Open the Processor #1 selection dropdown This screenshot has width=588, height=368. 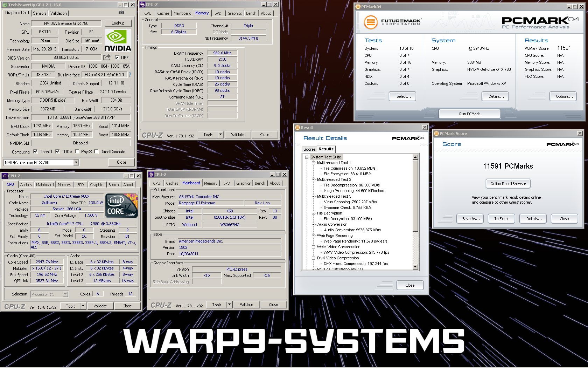click(x=65, y=294)
